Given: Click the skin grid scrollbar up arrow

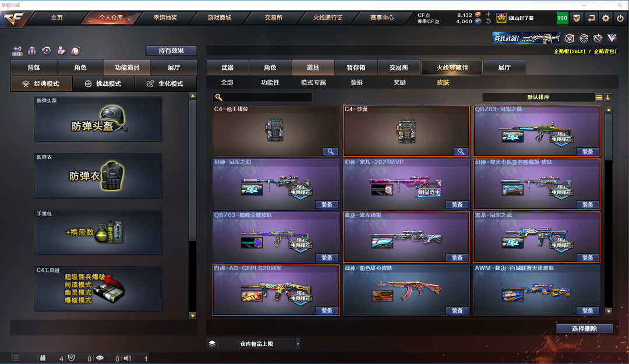Looking at the screenshot, I should tap(609, 109).
